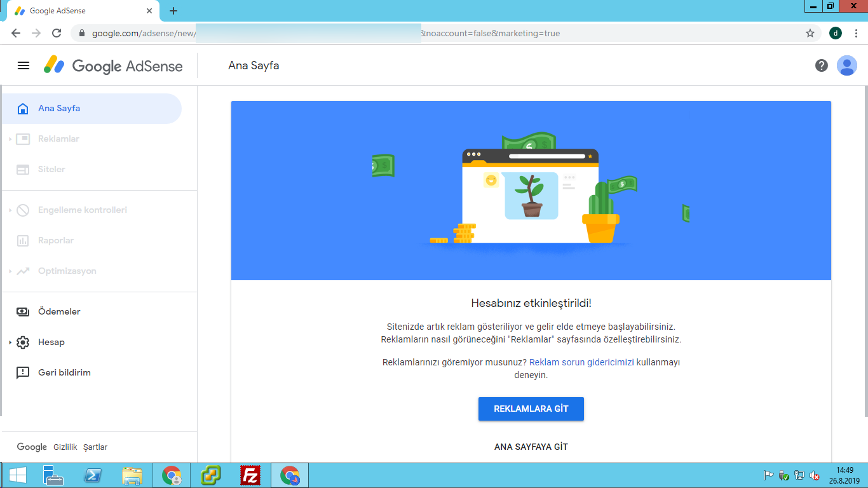Click the Google AdSense logo
Viewport: 868px width, 488px height.
coord(113,65)
